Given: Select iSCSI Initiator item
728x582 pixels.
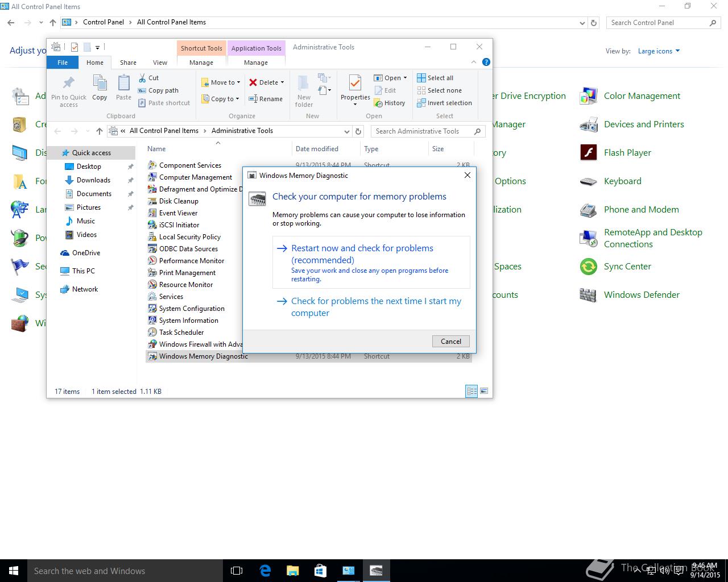Looking at the screenshot, I should point(179,225).
